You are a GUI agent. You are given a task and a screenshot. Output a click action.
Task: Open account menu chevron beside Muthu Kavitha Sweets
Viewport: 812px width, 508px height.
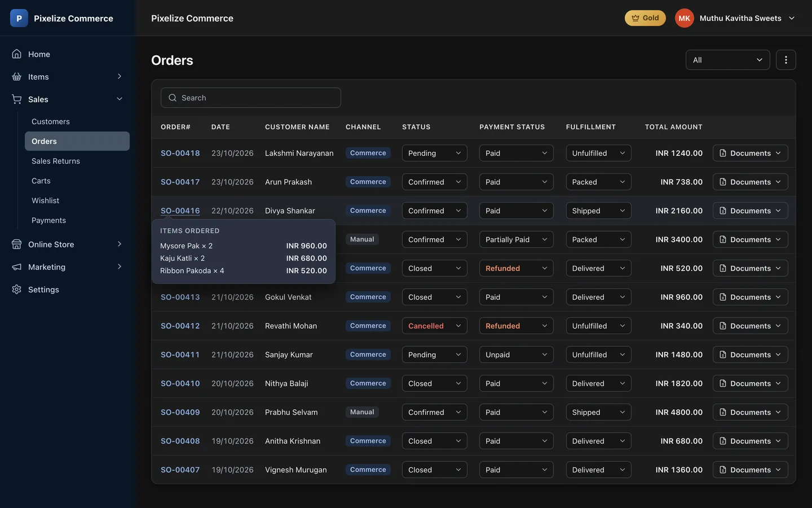coord(791,18)
